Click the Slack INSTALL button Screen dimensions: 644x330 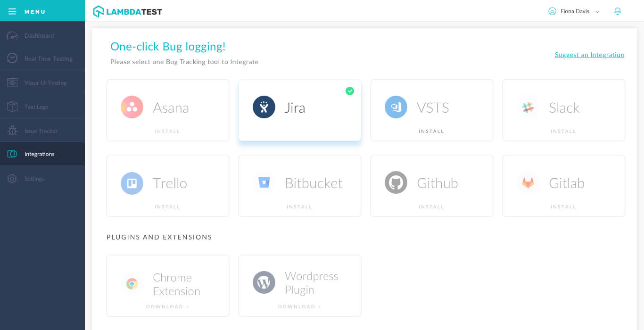pyautogui.click(x=563, y=131)
